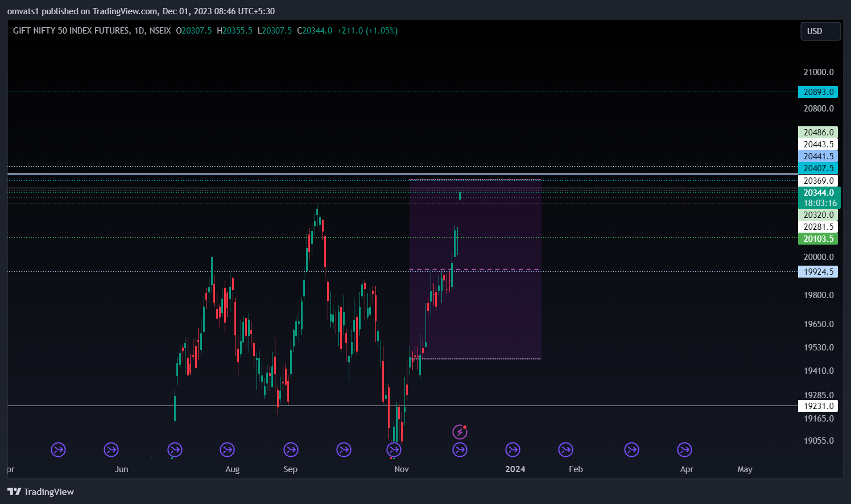Click the open value O20307.5
Screen dimensions: 851x504
pyautogui.click(x=194, y=31)
